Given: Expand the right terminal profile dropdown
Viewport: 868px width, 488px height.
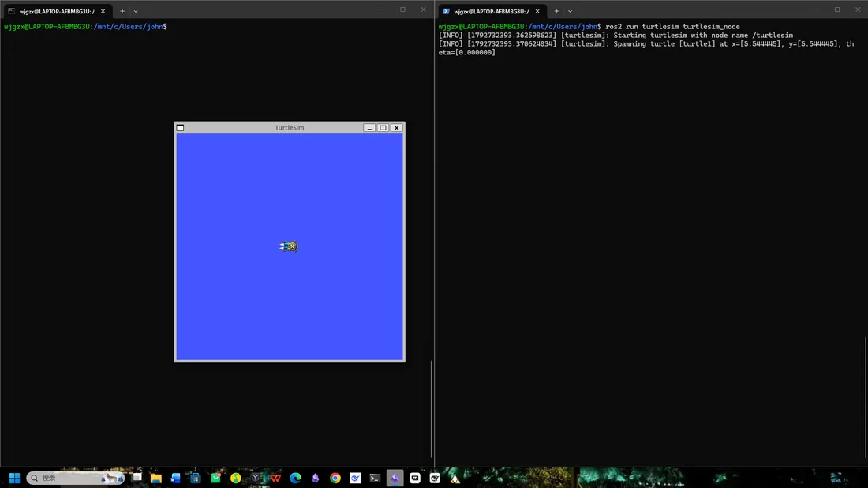Looking at the screenshot, I should [x=571, y=11].
